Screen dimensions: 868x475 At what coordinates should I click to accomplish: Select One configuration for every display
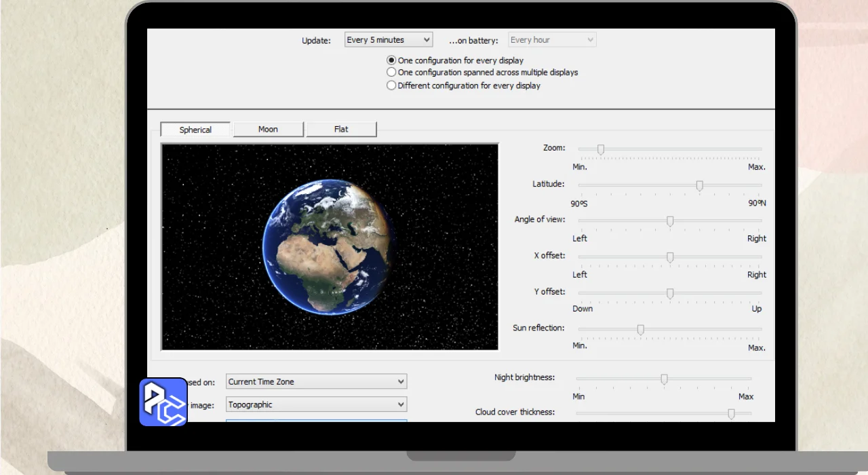391,60
